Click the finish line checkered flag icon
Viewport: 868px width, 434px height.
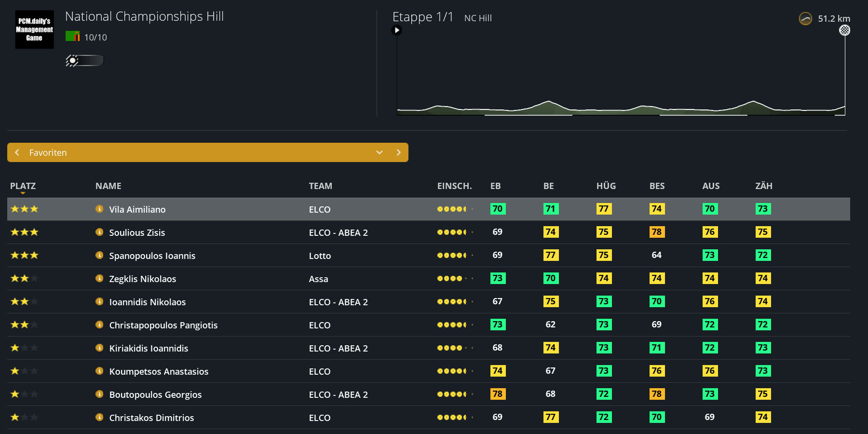[845, 30]
